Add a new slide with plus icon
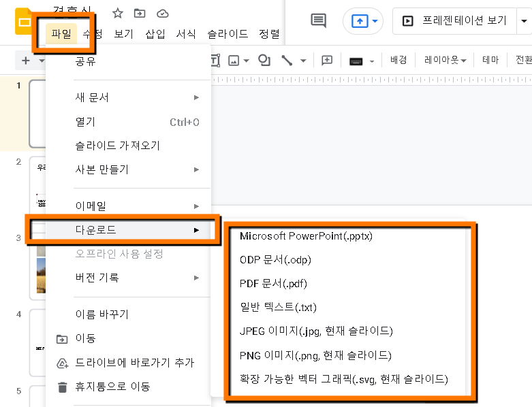 pyautogui.click(x=26, y=61)
